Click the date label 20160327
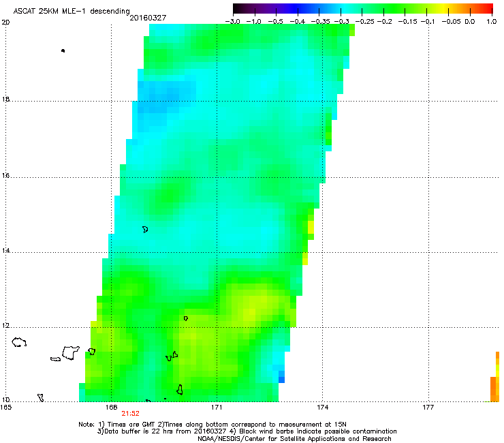 (x=148, y=18)
